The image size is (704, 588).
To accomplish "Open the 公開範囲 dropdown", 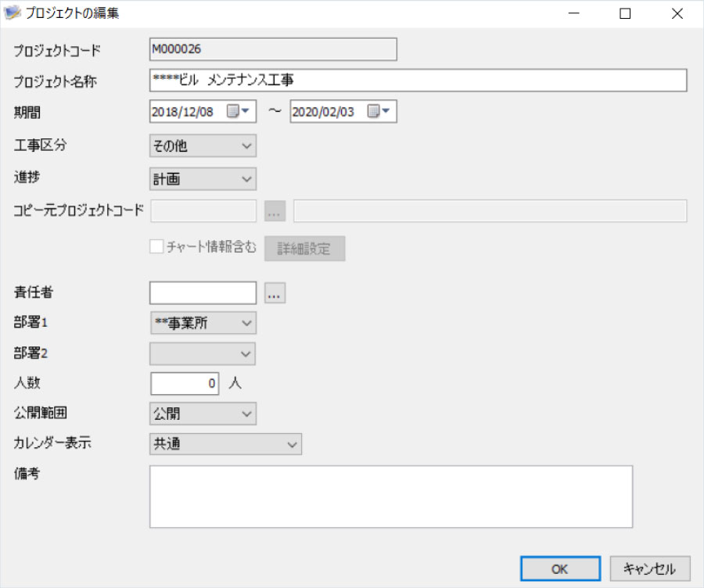I will tap(203, 414).
